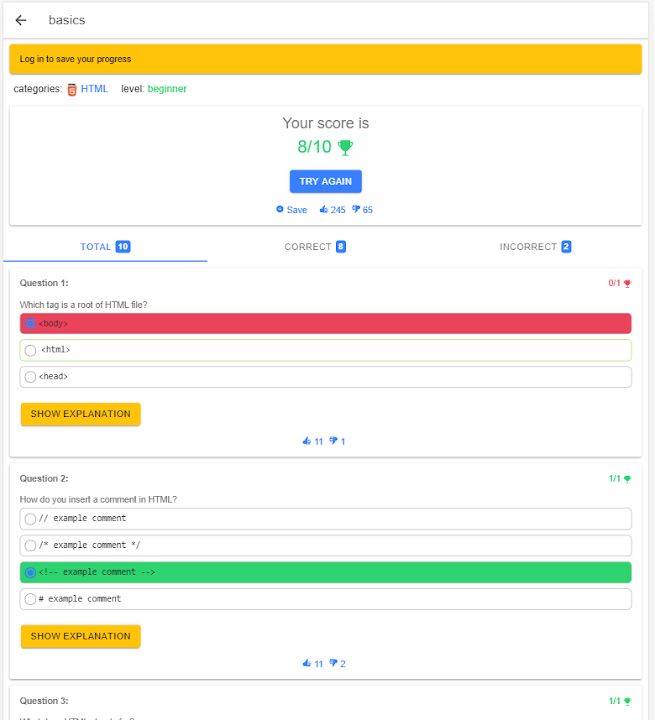Open the HTML category link
This screenshot has height=720, width=655.
94,89
